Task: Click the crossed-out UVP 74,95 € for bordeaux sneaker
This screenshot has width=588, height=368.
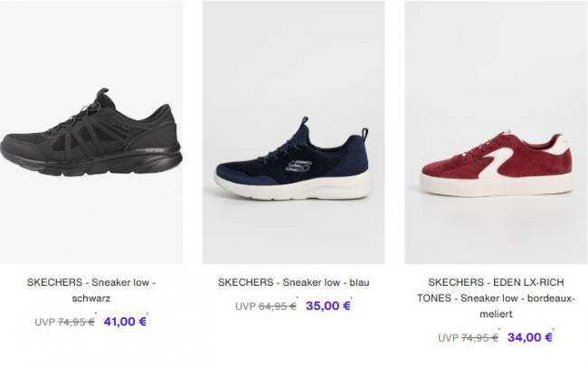Action: (x=468, y=337)
